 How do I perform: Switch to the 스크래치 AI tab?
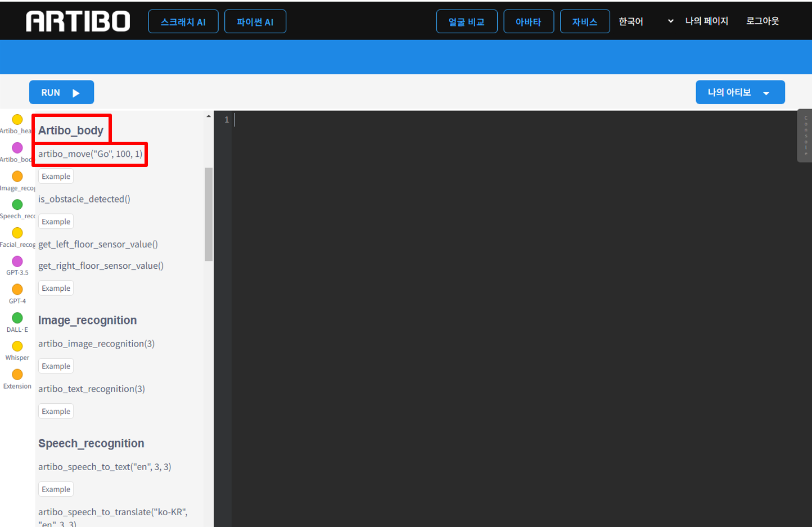(183, 22)
